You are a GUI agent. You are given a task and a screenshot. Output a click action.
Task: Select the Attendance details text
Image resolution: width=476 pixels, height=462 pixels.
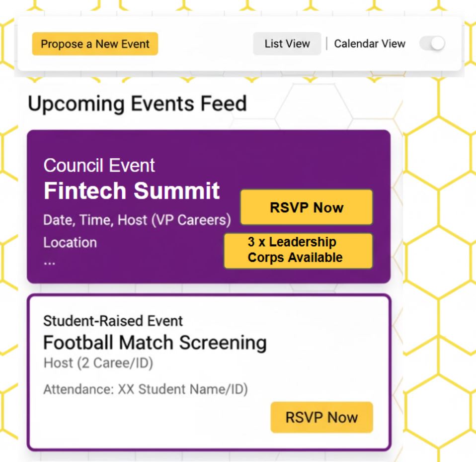point(146,389)
